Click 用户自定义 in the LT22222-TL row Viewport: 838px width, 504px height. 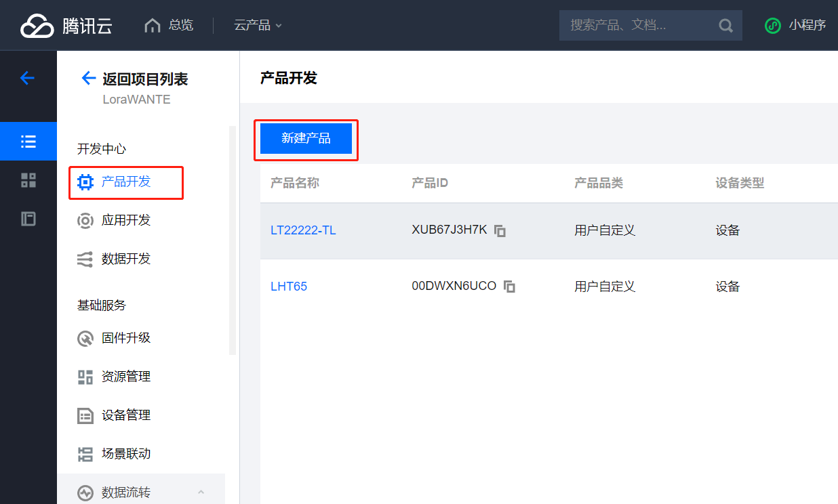point(605,230)
